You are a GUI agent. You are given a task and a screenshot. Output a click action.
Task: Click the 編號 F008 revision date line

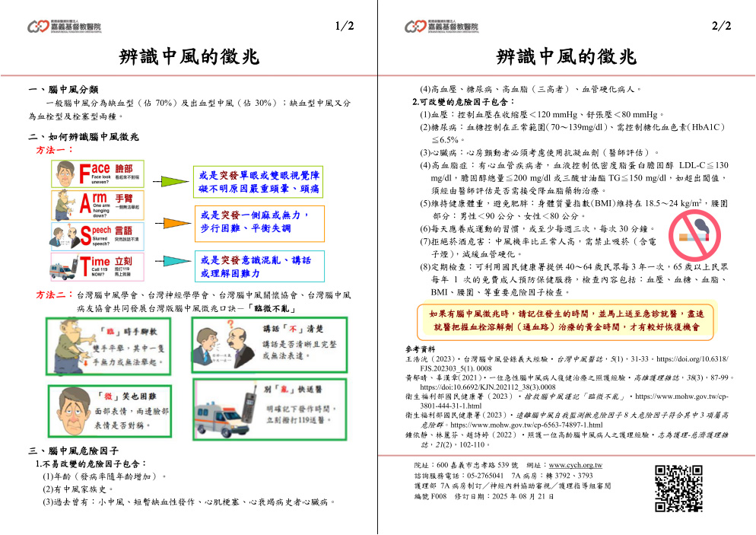(484, 496)
